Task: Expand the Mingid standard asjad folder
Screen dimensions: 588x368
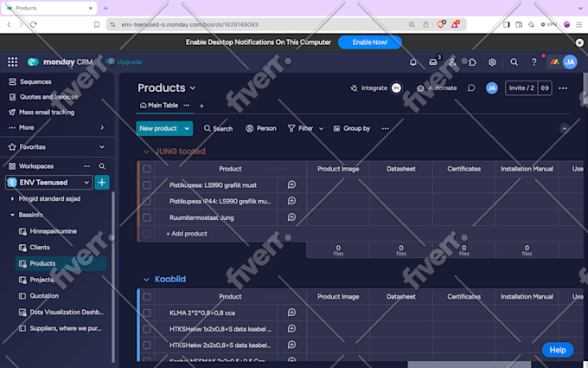Action: coord(12,198)
